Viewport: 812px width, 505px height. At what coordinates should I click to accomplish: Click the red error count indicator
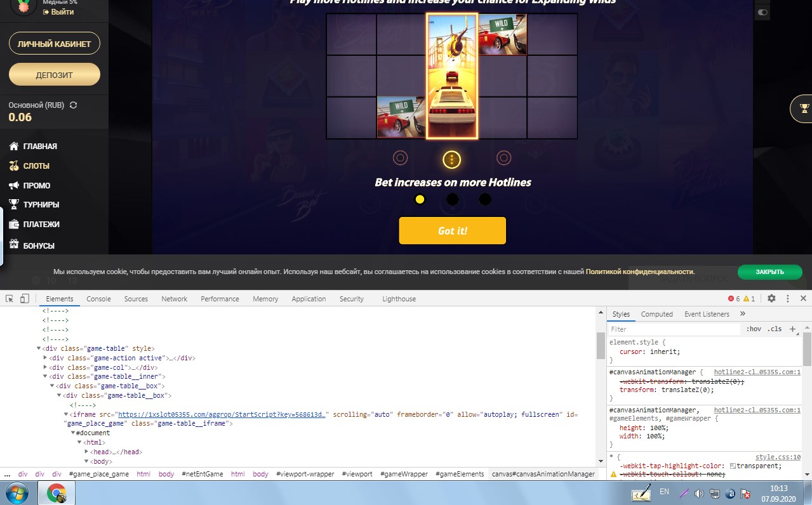point(734,299)
